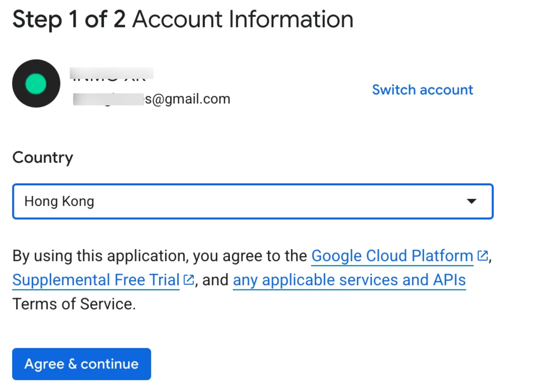Click the account profile avatar
This screenshot has height=392, width=543.
pyautogui.click(x=36, y=83)
